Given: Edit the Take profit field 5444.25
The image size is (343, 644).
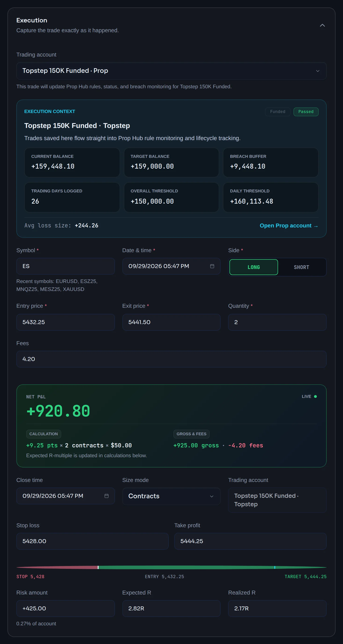Looking at the screenshot, I should (x=250, y=541).
